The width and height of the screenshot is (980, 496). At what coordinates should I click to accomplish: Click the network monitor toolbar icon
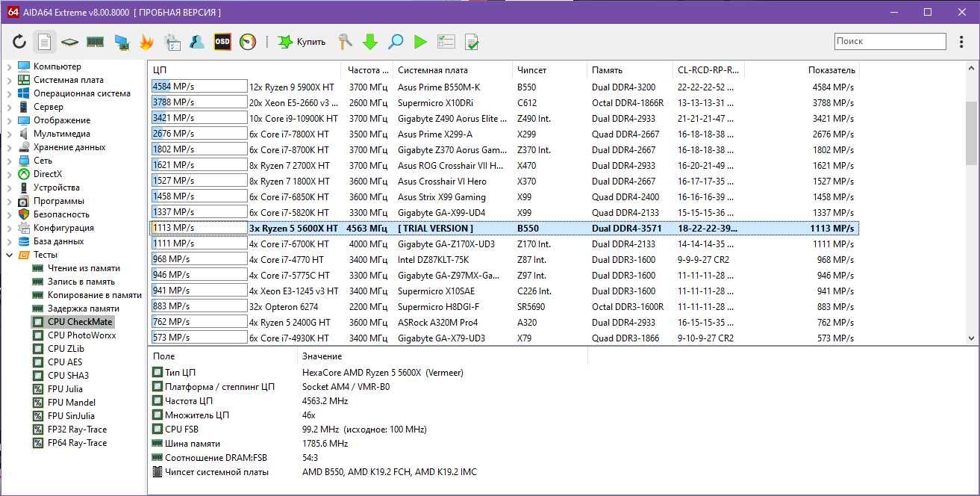121,42
